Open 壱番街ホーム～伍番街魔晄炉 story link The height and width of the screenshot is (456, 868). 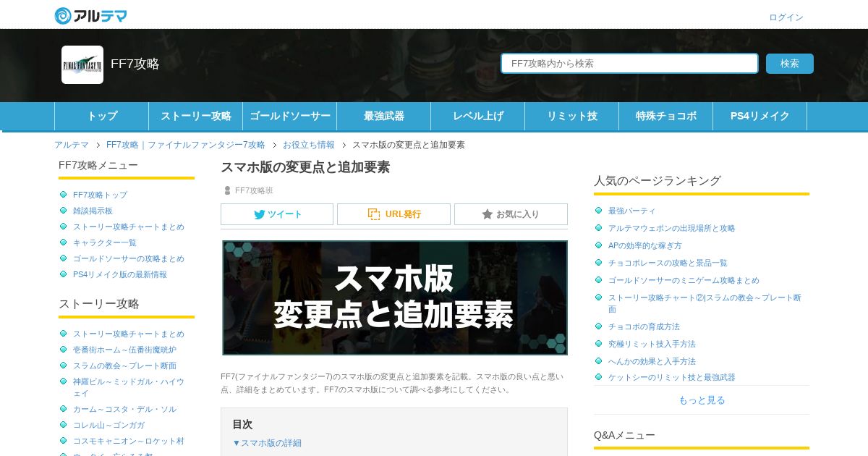click(x=124, y=350)
